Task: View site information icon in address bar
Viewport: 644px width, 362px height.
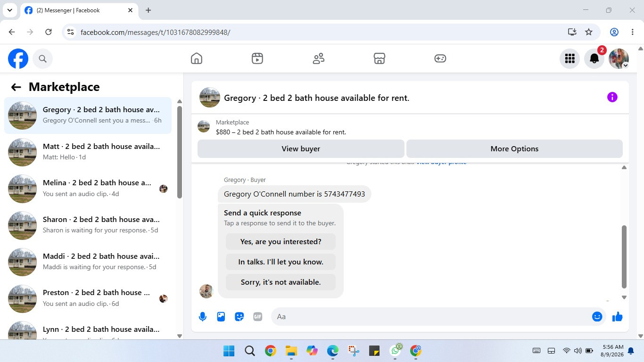Action: [70, 32]
